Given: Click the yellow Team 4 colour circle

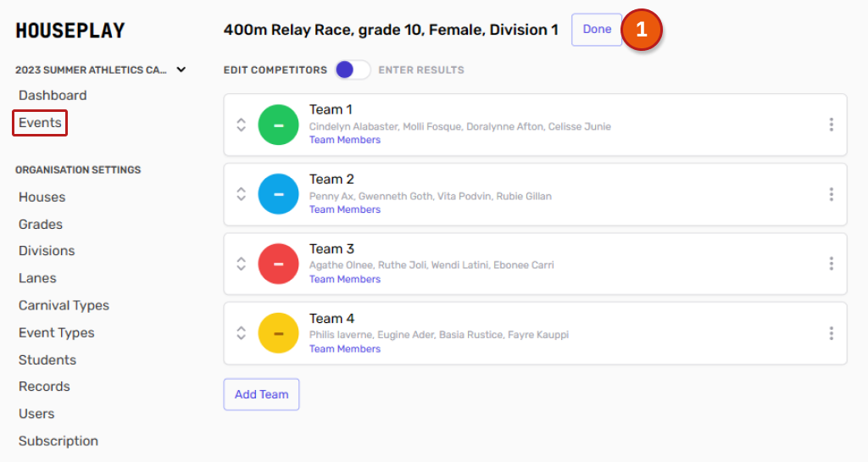Looking at the screenshot, I should click(278, 333).
